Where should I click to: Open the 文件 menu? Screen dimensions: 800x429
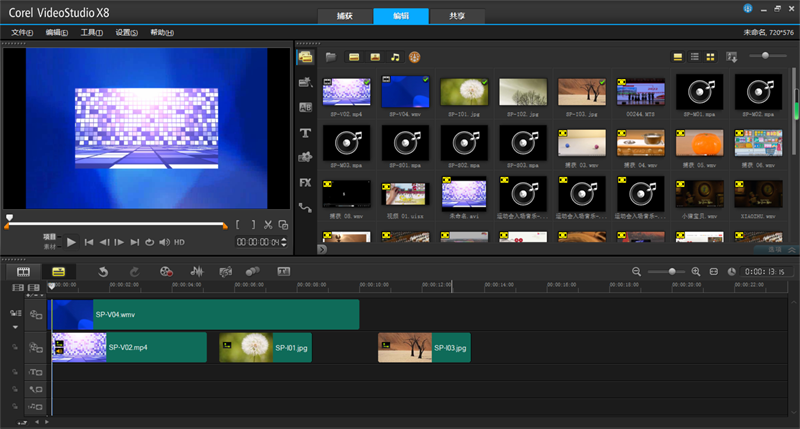[22, 33]
